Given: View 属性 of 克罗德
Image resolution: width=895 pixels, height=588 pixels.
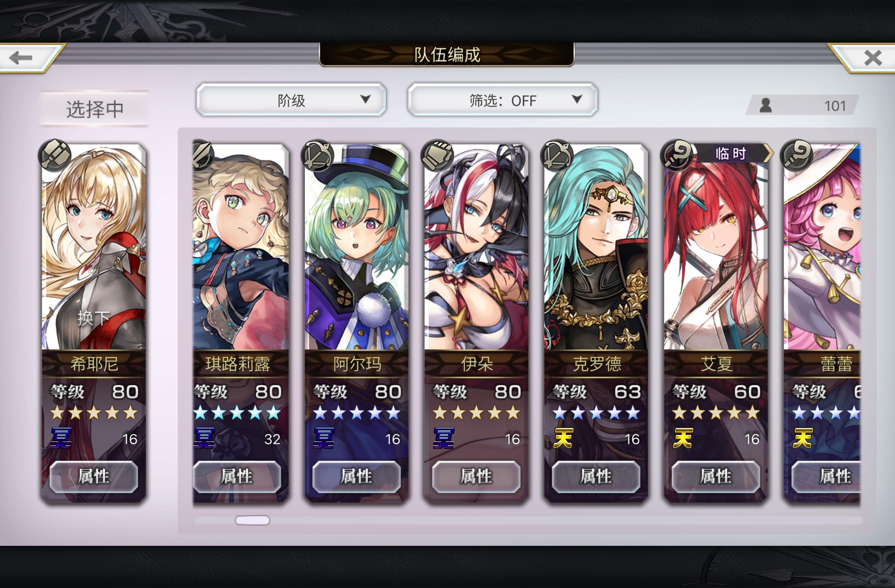Looking at the screenshot, I should [596, 476].
